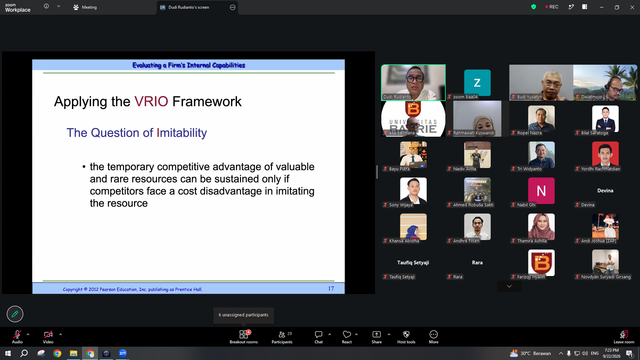Expand the Audio options arrow

[28, 334]
